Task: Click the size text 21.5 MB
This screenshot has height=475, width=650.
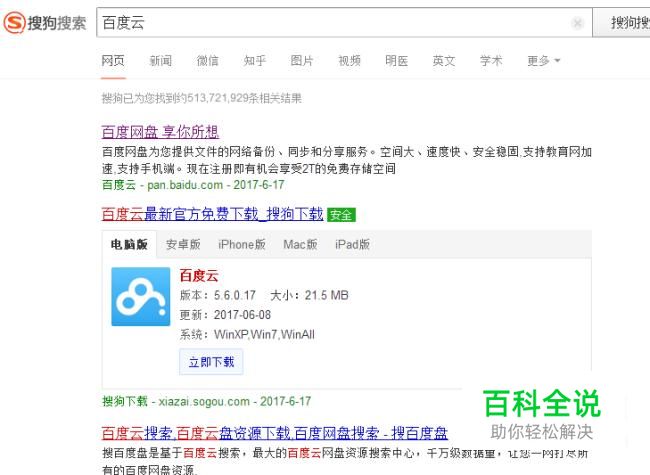Action: (327, 295)
